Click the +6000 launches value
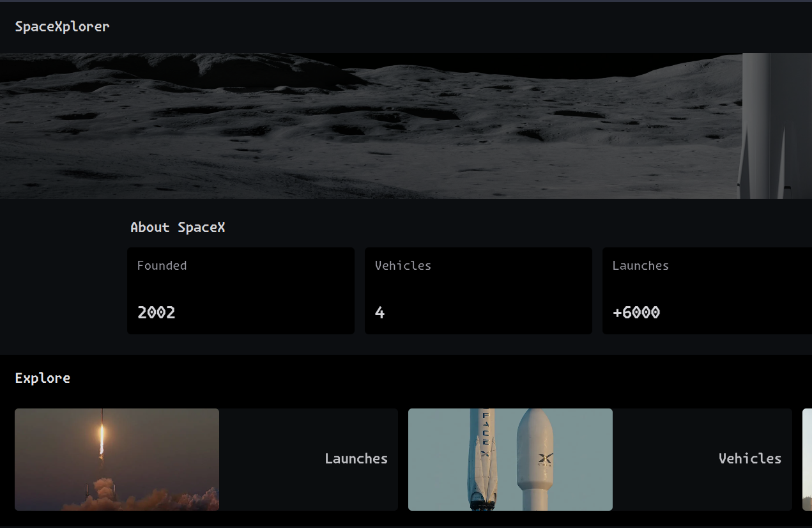The height and width of the screenshot is (528, 812). (636, 313)
